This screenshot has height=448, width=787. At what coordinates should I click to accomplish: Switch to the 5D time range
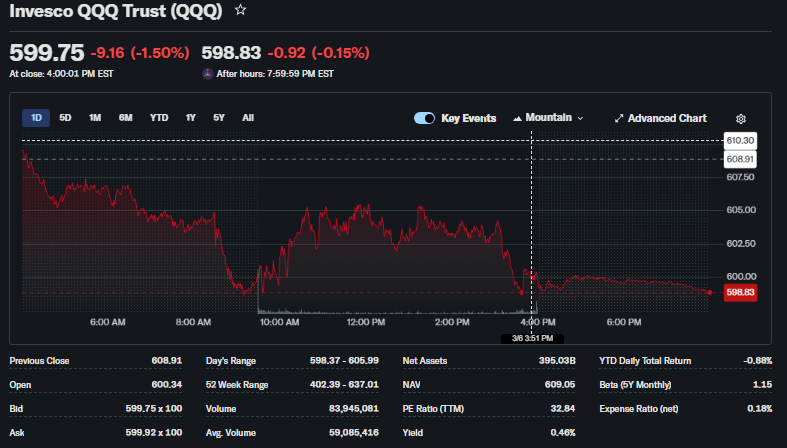(65, 118)
